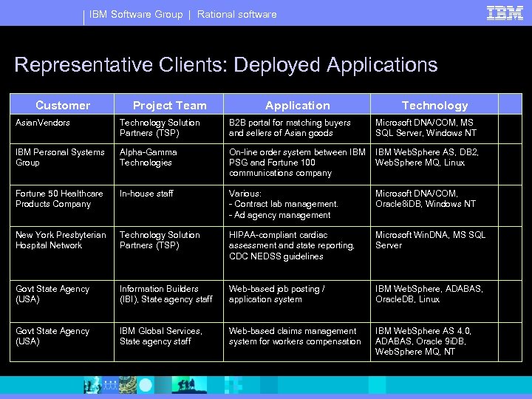This screenshot has height=399, width=532.
Task: Click the white circle image in footer
Action: tap(146, 386)
